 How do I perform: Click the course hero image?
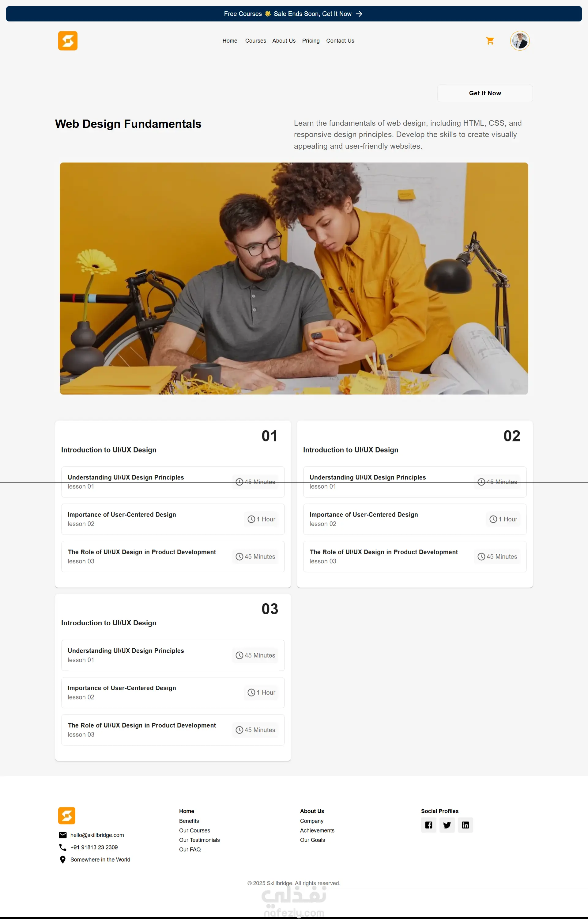point(294,279)
